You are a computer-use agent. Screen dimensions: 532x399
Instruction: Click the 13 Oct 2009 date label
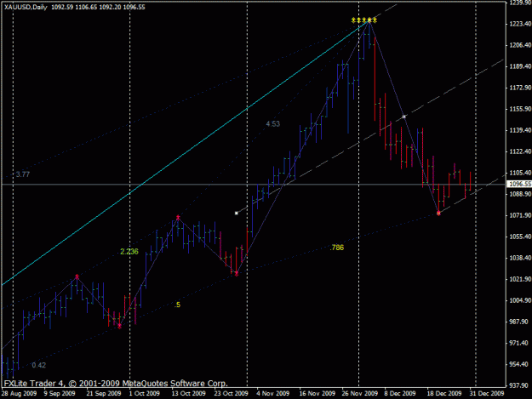click(x=188, y=394)
